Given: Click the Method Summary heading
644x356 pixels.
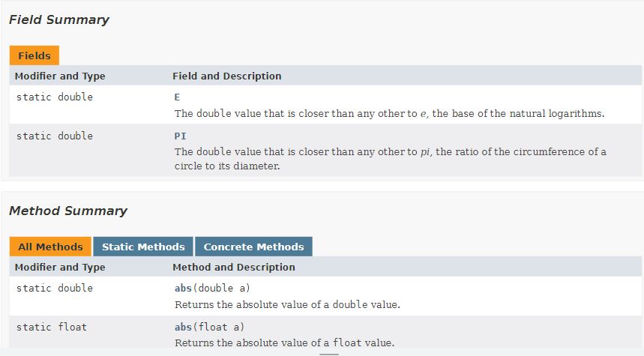Looking at the screenshot, I should [68, 211].
